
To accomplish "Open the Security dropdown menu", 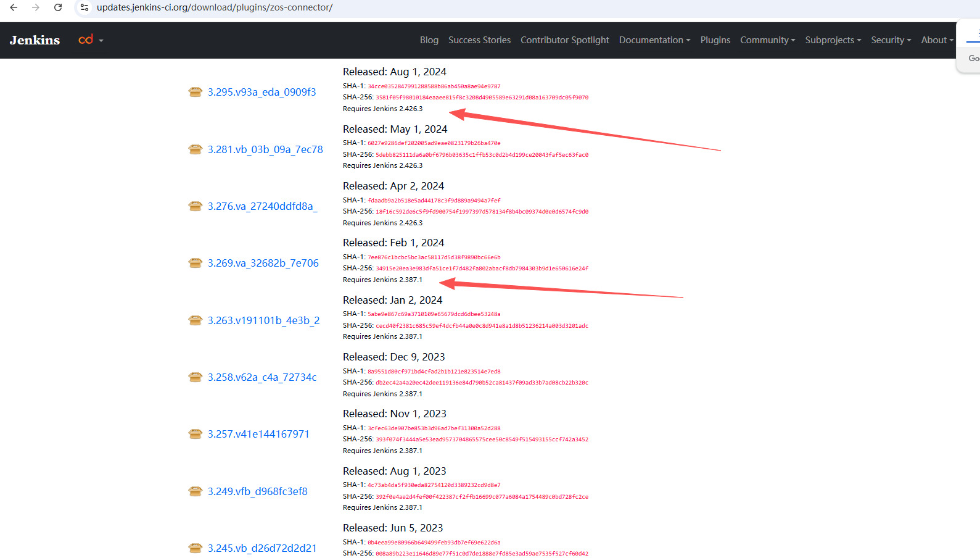I will point(891,40).
